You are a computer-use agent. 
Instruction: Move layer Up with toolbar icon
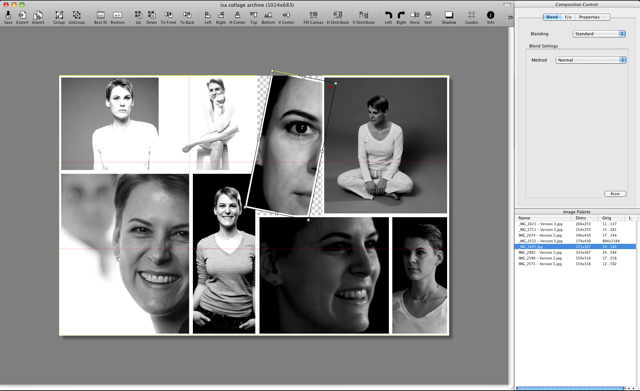click(138, 17)
